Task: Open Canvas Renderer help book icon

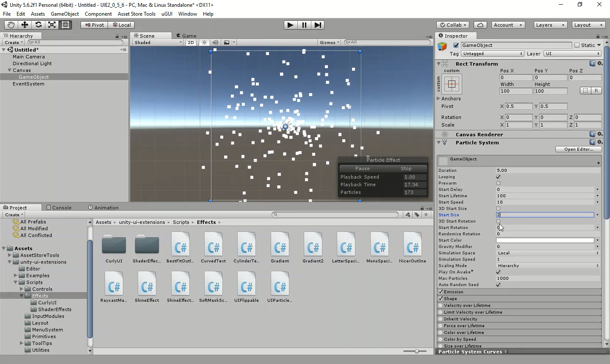Action: pos(592,134)
